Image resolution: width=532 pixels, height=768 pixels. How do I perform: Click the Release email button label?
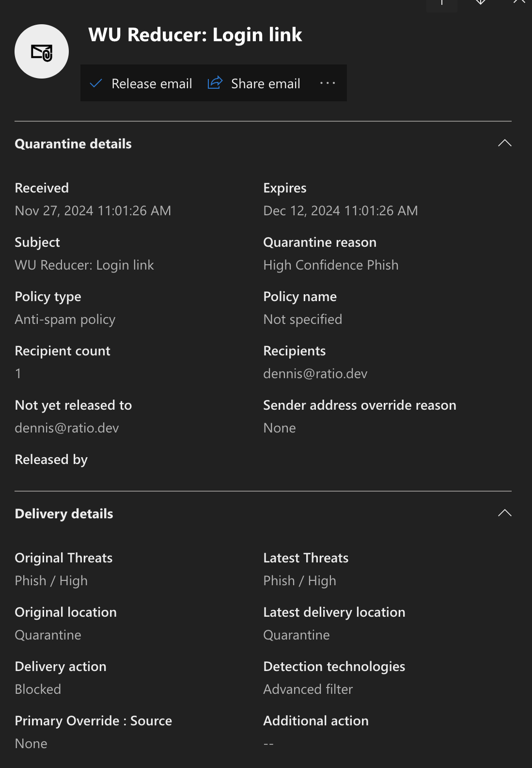pos(152,84)
